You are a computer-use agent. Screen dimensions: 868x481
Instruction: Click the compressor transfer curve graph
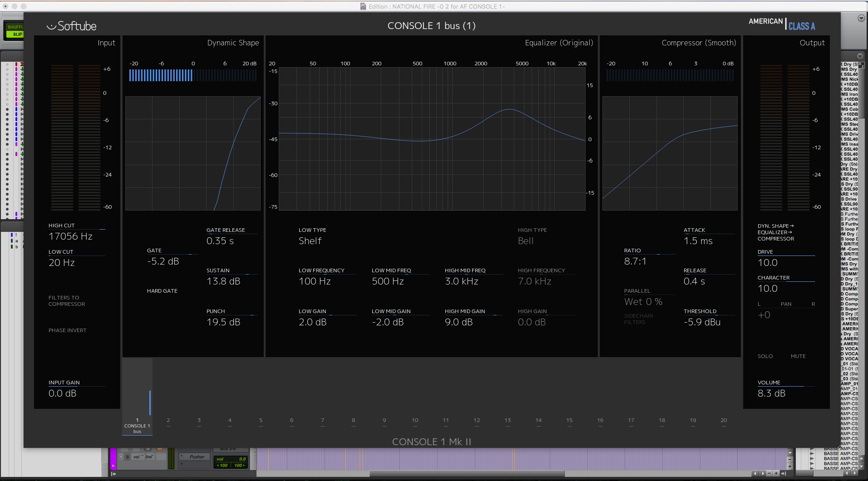pos(670,153)
